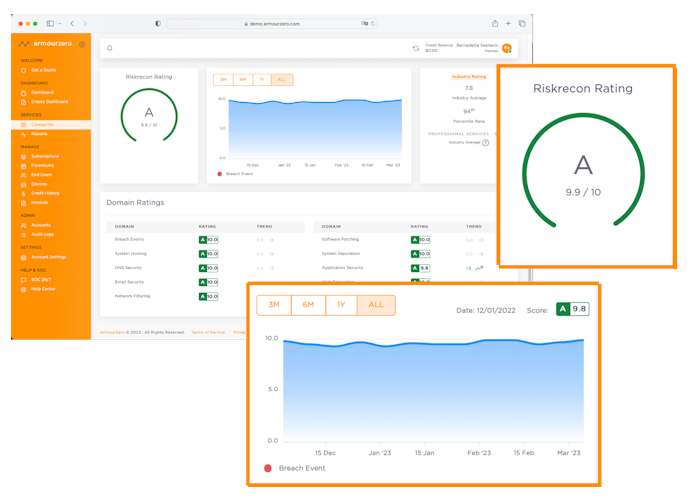The width and height of the screenshot is (690, 500).
Task: Click browser sidebar toggle icon
Action: point(50,23)
